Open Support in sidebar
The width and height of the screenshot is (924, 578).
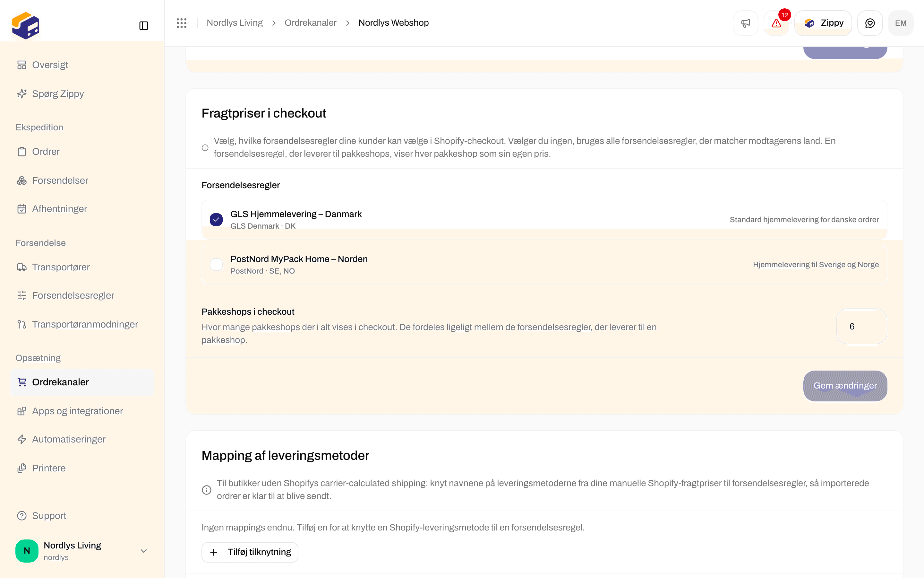(82, 516)
